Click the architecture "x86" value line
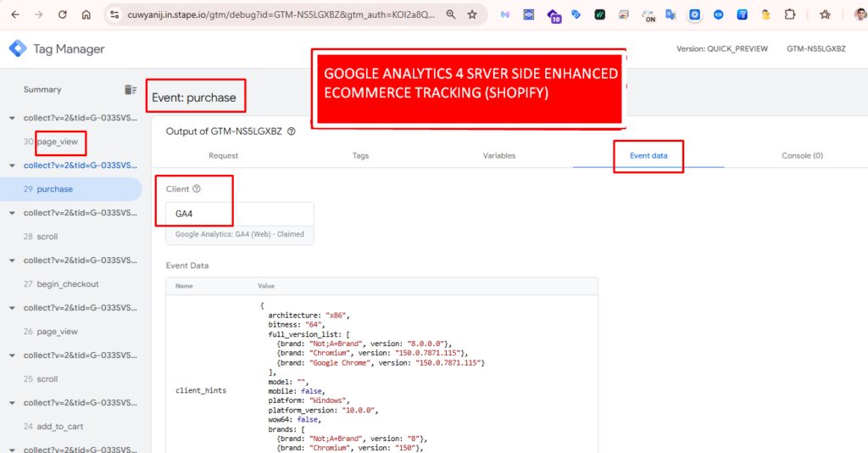 [309, 315]
